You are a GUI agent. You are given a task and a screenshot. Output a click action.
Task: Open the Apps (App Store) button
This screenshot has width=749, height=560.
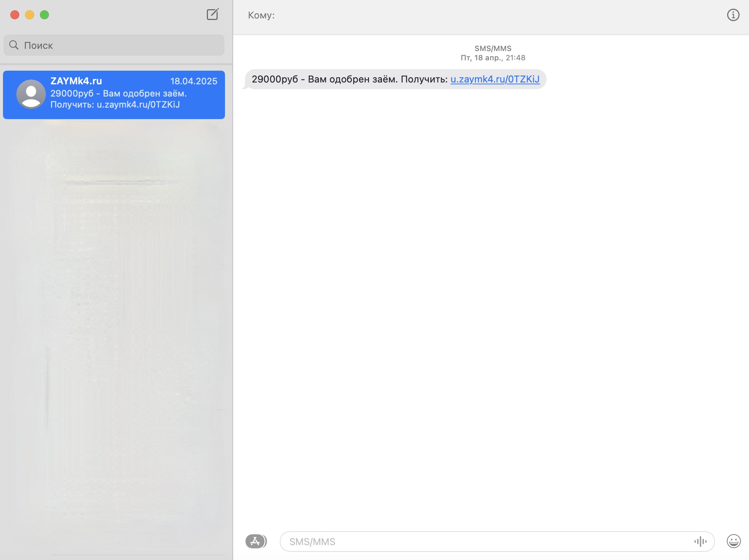pyautogui.click(x=256, y=542)
